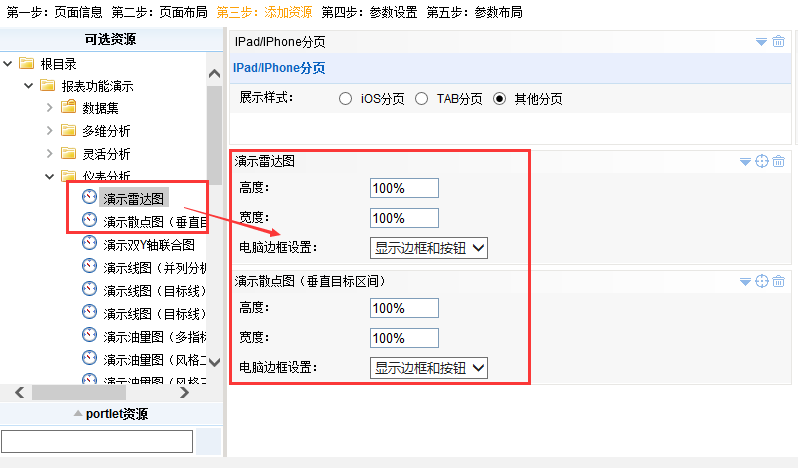Collapse the 演示散点图 panel arrow icon

pyautogui.click(x=745, y=282)
